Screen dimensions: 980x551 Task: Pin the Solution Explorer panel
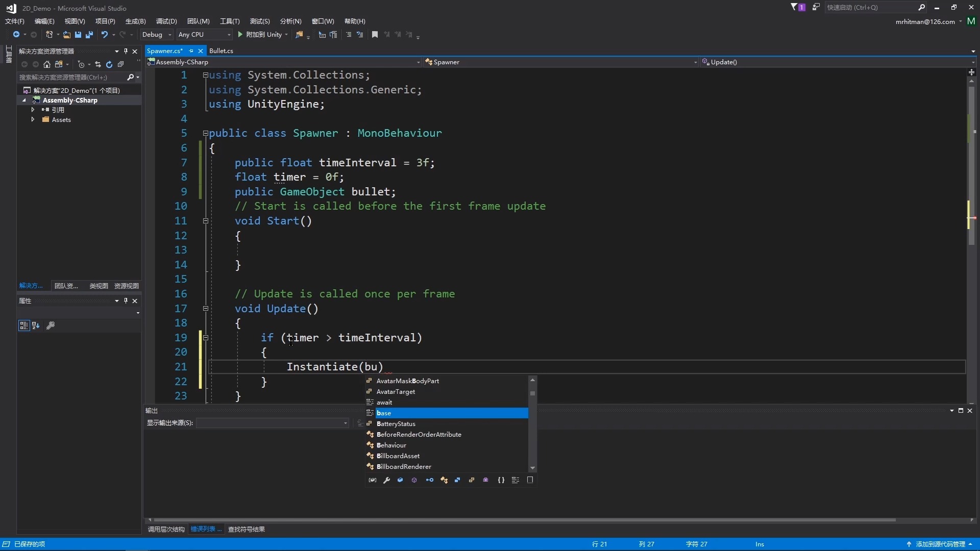[126, 51]
